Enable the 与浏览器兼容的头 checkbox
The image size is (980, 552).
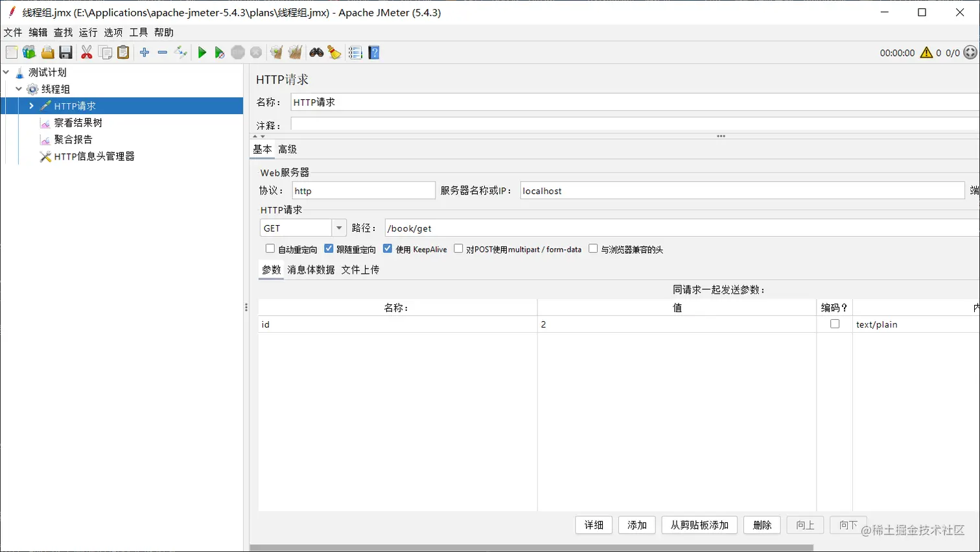coord(593,249)
